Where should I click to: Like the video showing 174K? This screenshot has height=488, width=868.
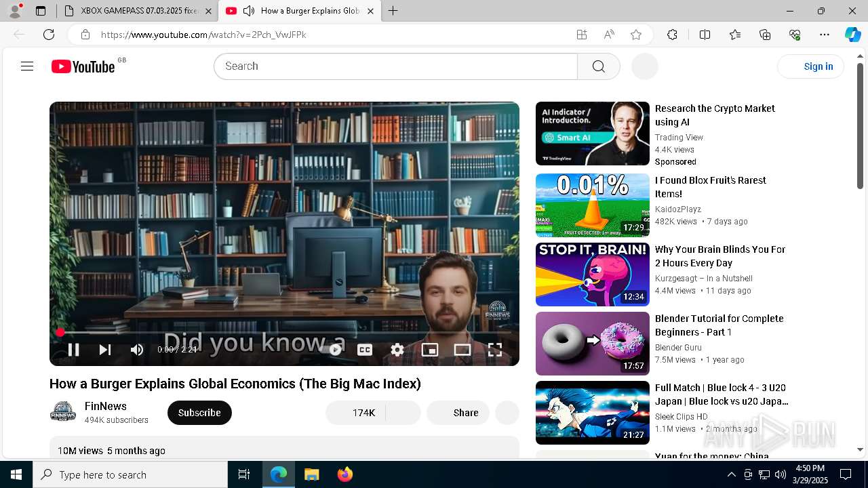[x=355, y=413]
